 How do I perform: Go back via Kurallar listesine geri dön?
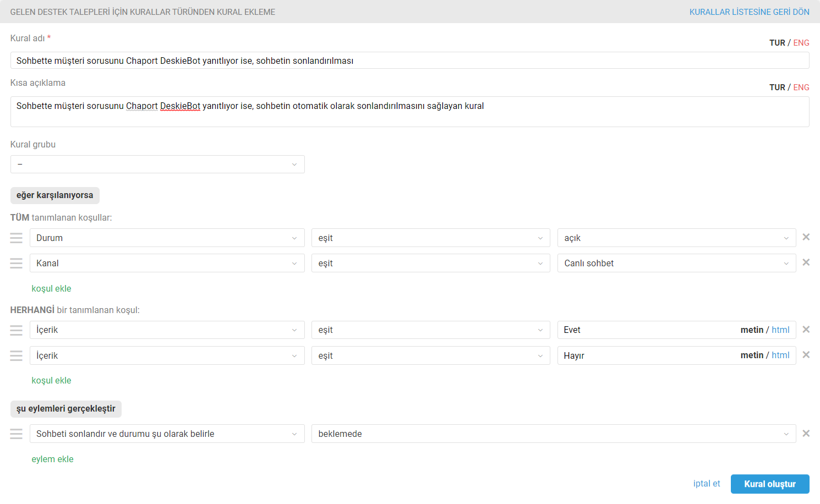[x=750, y=12]
